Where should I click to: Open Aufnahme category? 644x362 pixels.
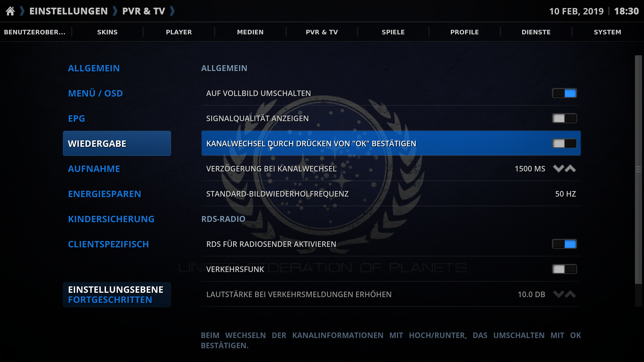117,169
